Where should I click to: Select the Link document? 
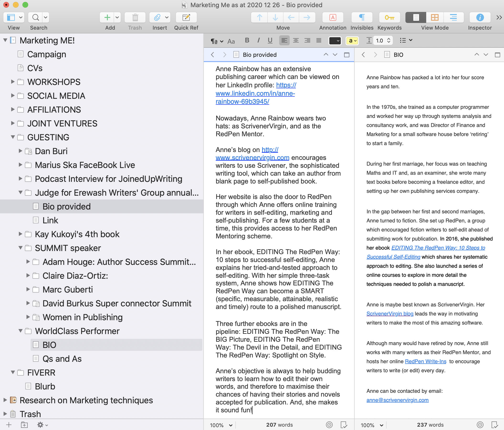click(x=50, y=220)
